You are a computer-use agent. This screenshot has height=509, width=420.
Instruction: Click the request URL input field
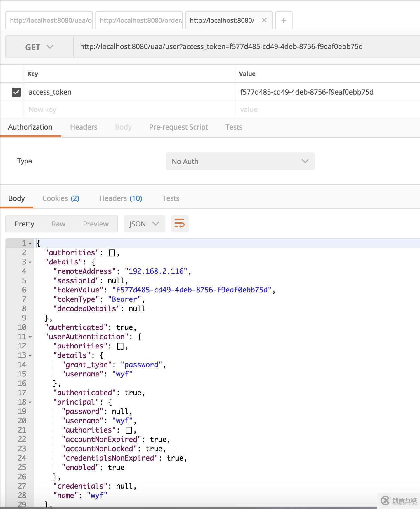click(245, 47)
